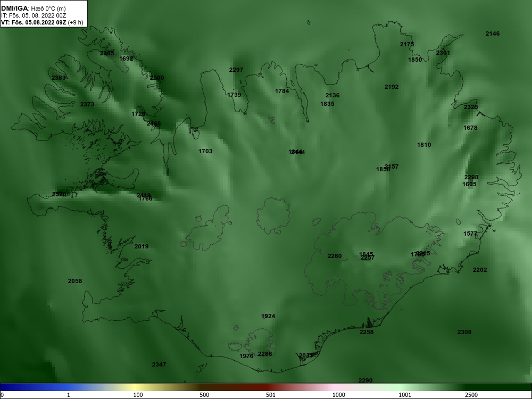Click the map value 2347
The width and height of the screenshot is (532, 399).
(x=159, y=364)
